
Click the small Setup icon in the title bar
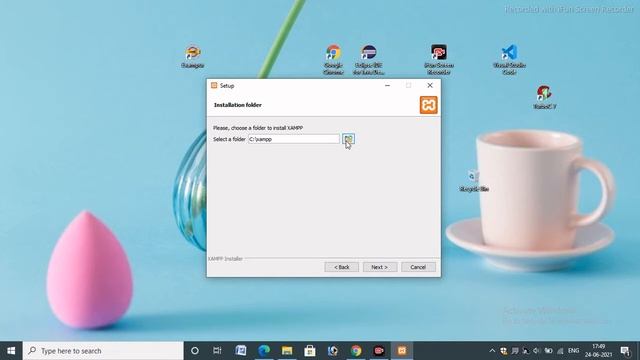tap(214, 85)
